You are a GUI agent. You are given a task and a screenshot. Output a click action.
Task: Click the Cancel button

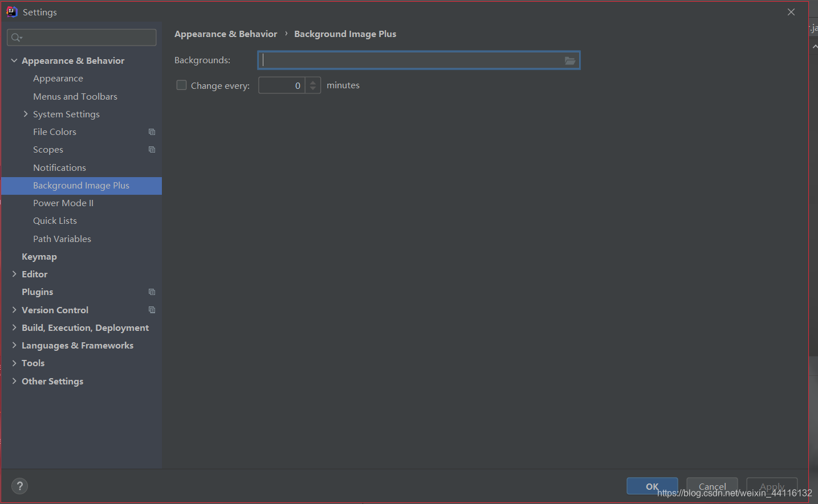(x=712, y=486)
